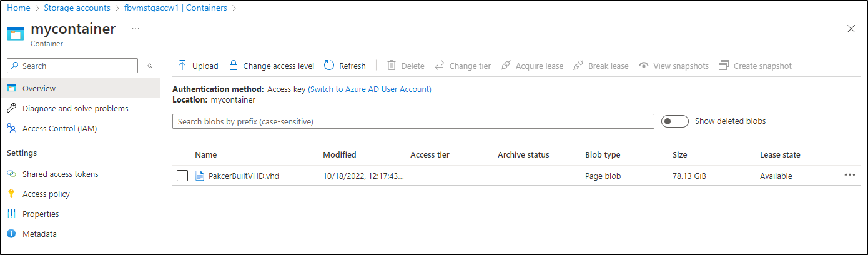
Task: Click the Metadata info icon
Action: [x=12, y=234]
